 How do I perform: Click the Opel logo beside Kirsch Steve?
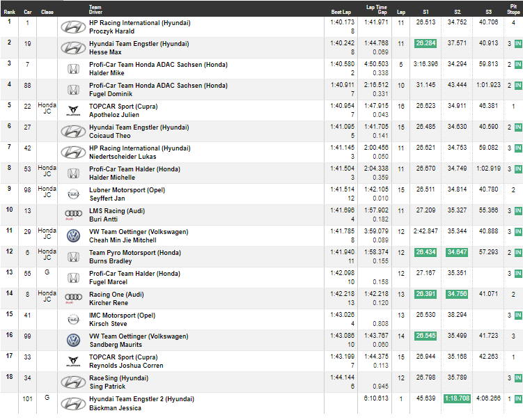point(73,320)
